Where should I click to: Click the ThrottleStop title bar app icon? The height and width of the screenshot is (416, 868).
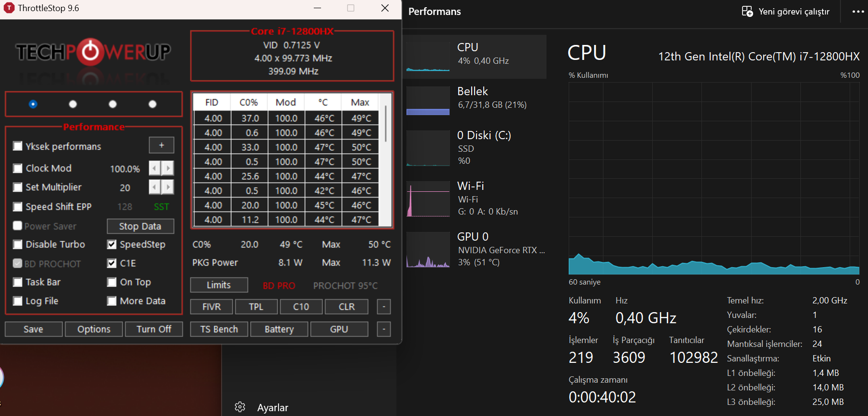[x=9, y=8]
